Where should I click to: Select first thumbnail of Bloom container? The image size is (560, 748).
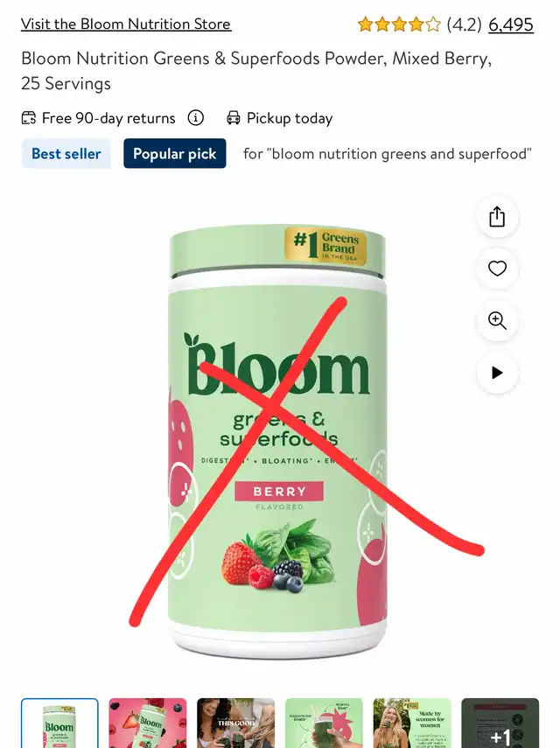click(x=59, y=724)
